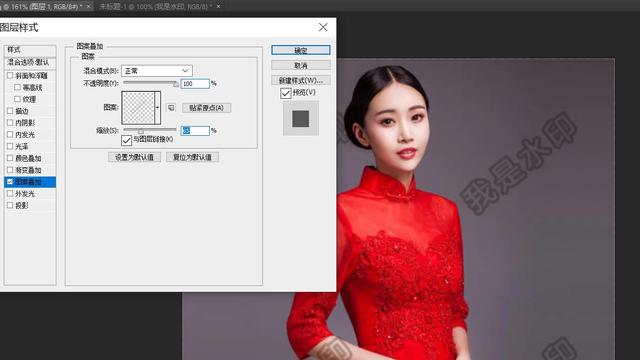Close the 图层 1 document tab

coord(89,7)
